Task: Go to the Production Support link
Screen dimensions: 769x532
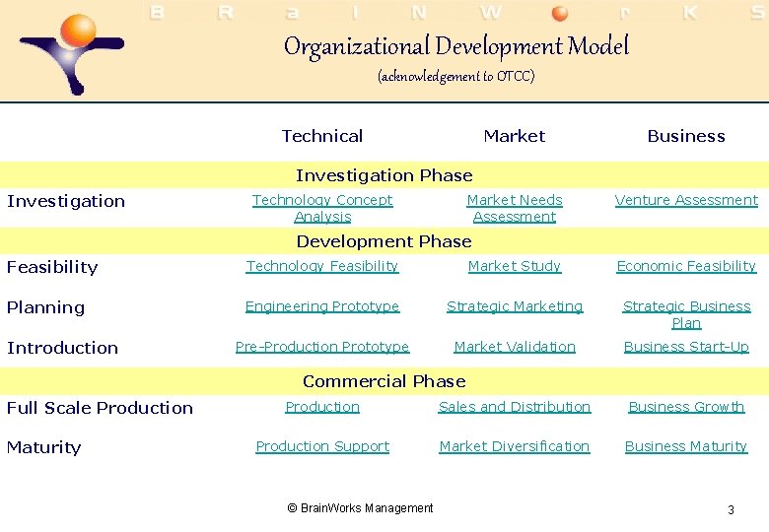Action: tap(322, 446)
